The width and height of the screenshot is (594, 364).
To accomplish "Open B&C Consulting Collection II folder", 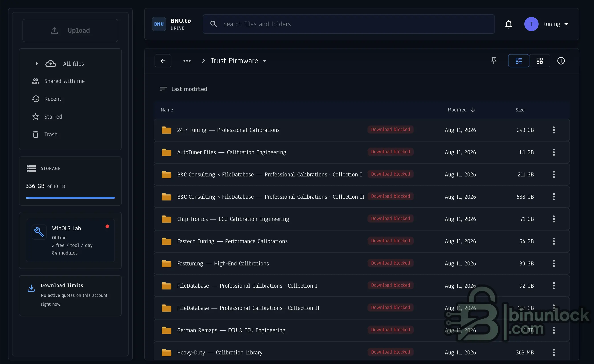I will [x=271, y=197].
